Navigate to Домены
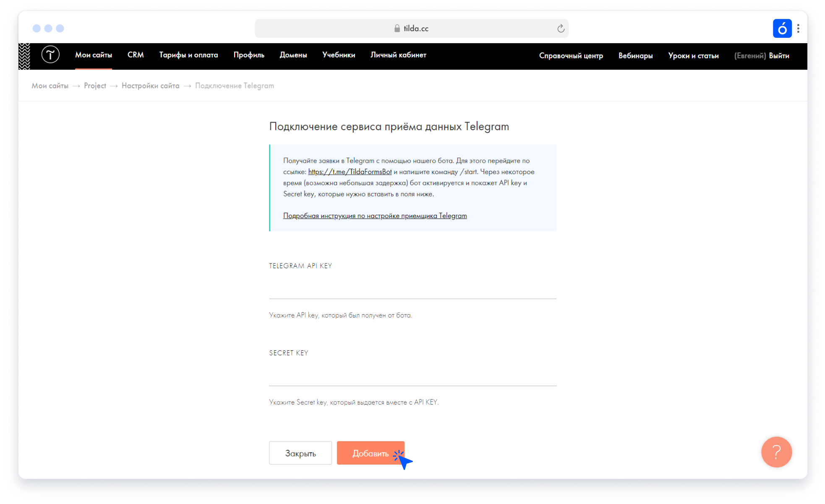825x504 pixels. point(293,55)
